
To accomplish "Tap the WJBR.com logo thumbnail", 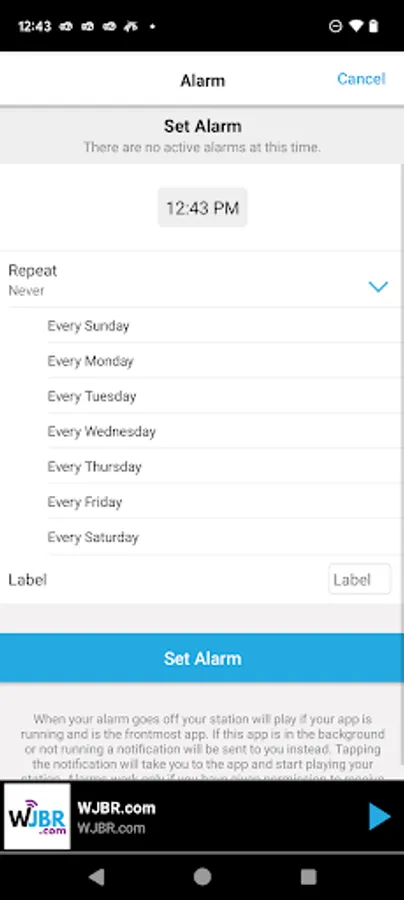I will pos(37,816).
